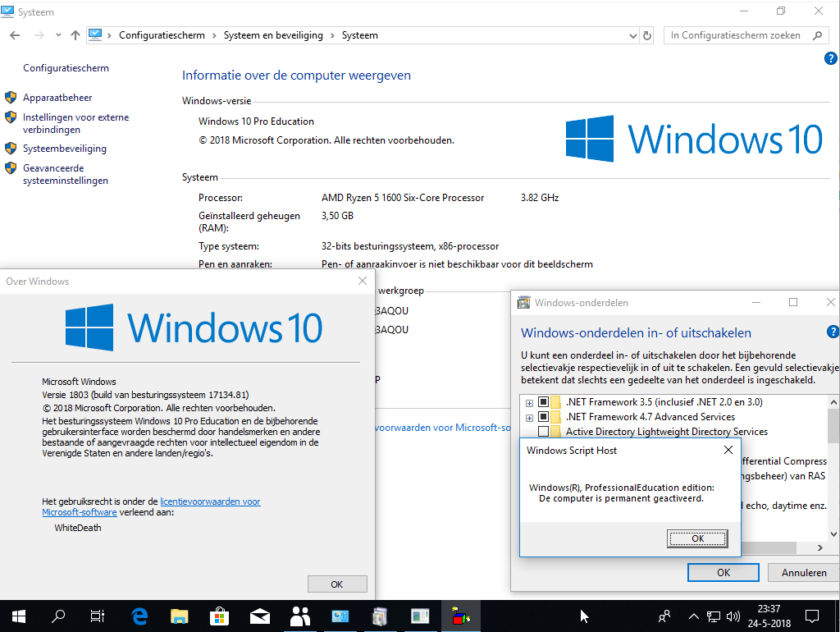Close the Windows Script Host dialog
This screenshot has width=840, height=632.
point(728,451)
